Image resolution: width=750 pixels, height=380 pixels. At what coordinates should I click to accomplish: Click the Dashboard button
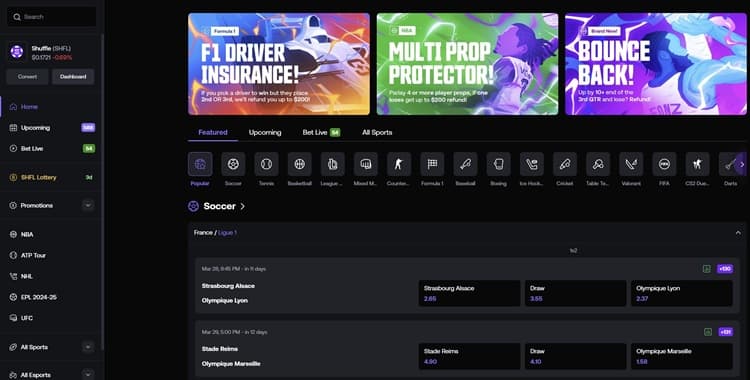point(73,77)
